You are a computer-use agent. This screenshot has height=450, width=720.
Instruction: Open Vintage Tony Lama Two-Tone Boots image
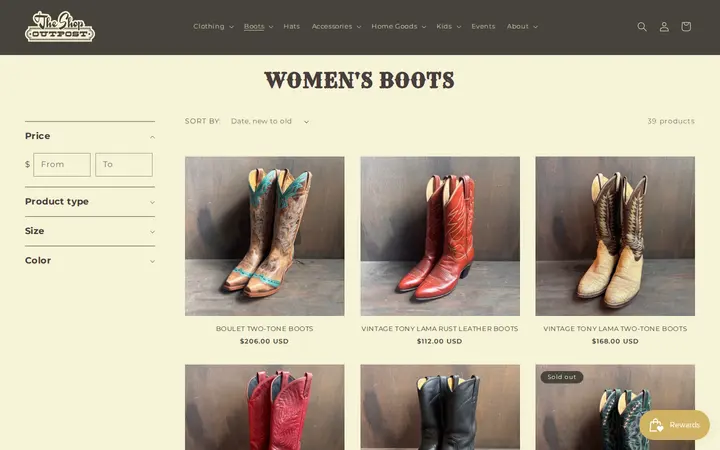(x=615, y=236)
